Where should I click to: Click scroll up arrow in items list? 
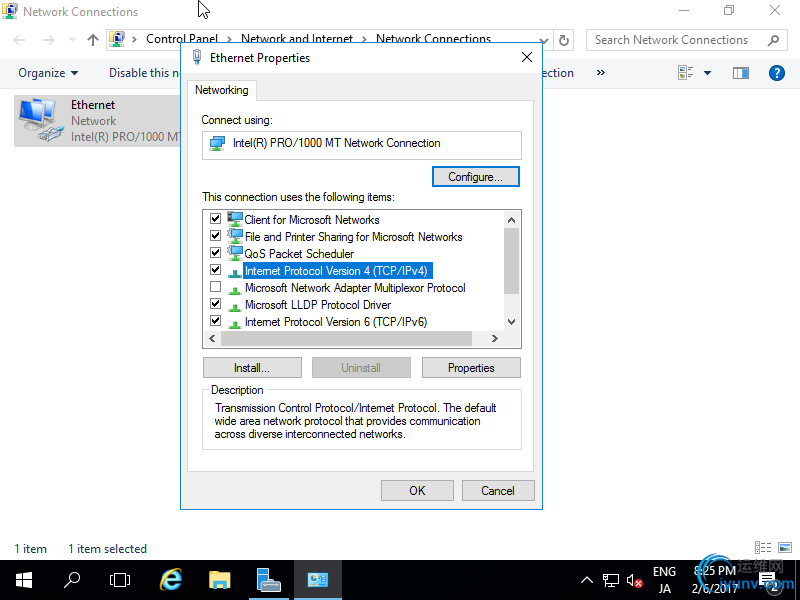511,220
